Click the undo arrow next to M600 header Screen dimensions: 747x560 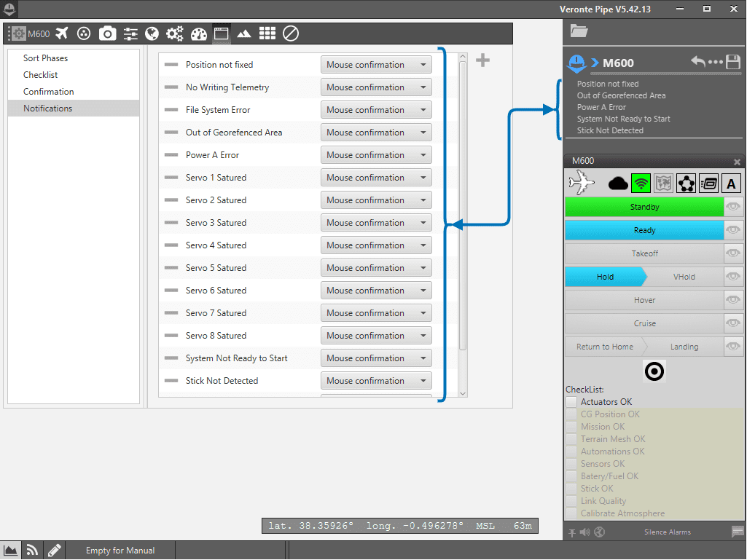[698, 61]
